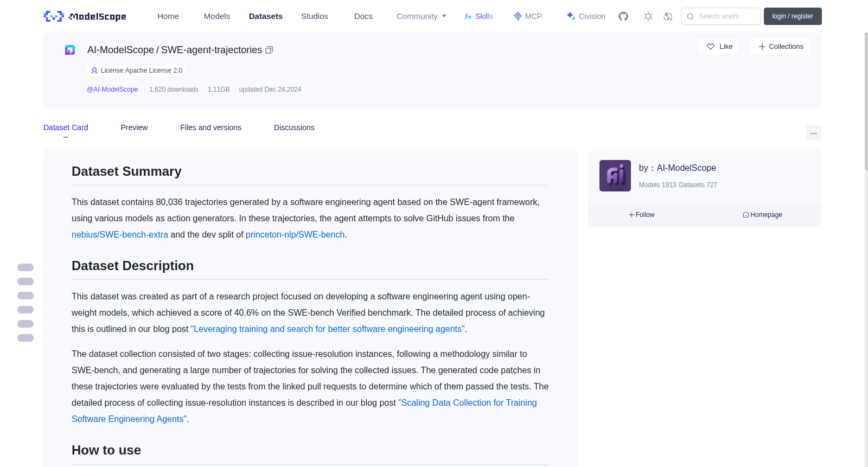Open the Datasets nav item
This screenshot has height=467, width=868.
[266, 16]
